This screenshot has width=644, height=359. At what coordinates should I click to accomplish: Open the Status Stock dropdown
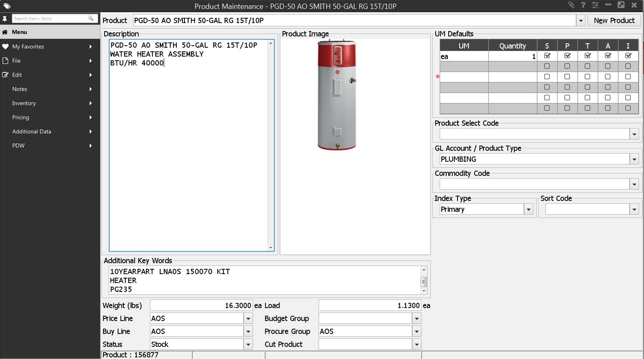pos(248,344)
